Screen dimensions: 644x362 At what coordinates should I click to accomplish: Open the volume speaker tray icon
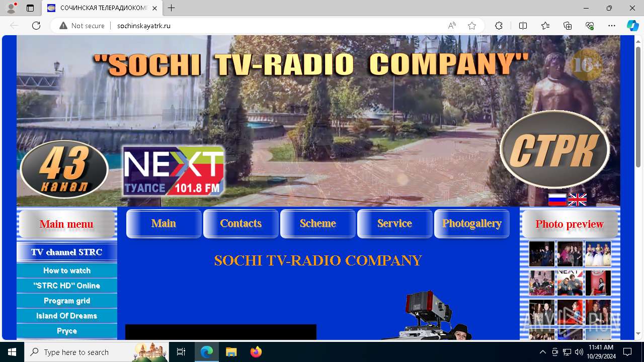coord(579,352)
